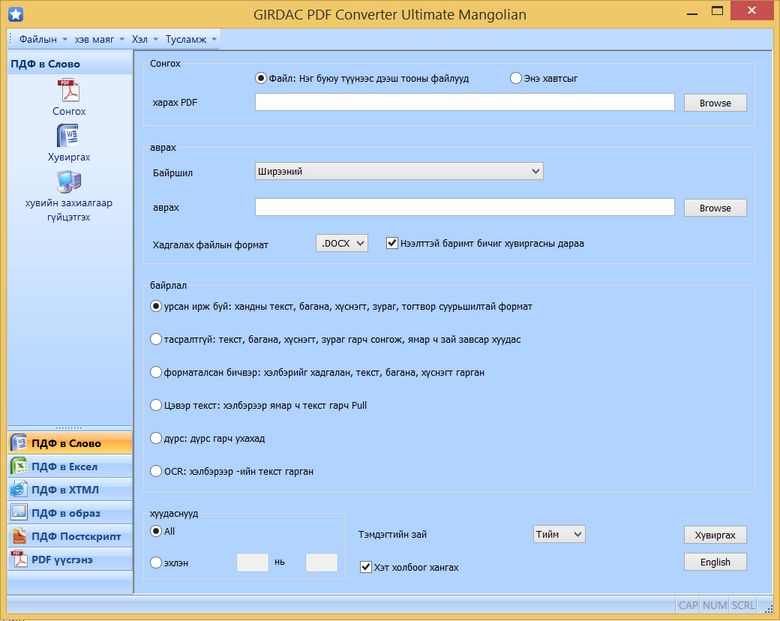The width and height of the screenshot is (780, 621).
Task: Choose the форматалсан бичвэр layout option
Action: coord(156,372)
